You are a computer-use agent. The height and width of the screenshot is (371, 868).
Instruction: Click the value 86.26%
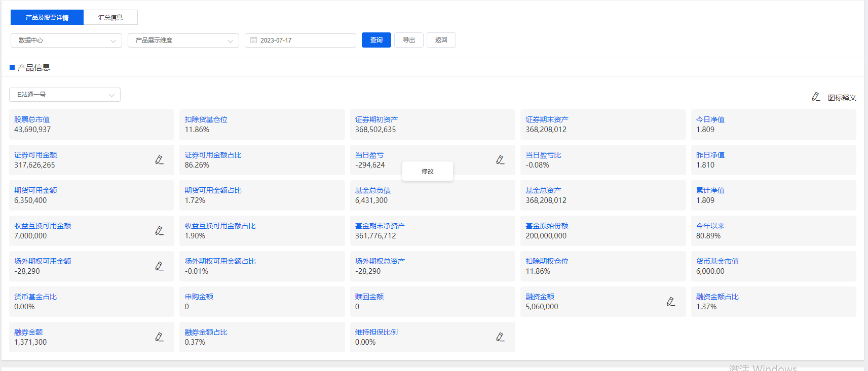[197, 165]
